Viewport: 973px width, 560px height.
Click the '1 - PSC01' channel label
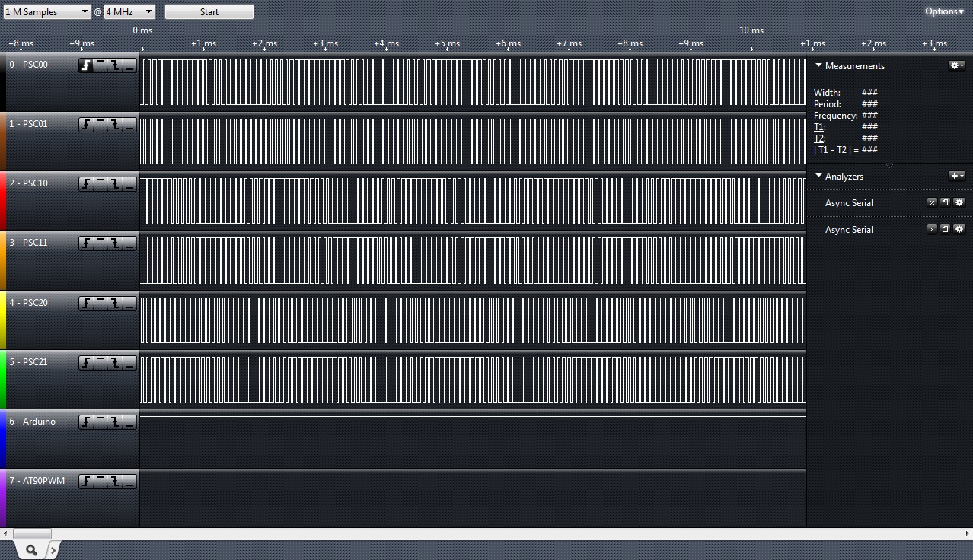[x=28, y=124]
